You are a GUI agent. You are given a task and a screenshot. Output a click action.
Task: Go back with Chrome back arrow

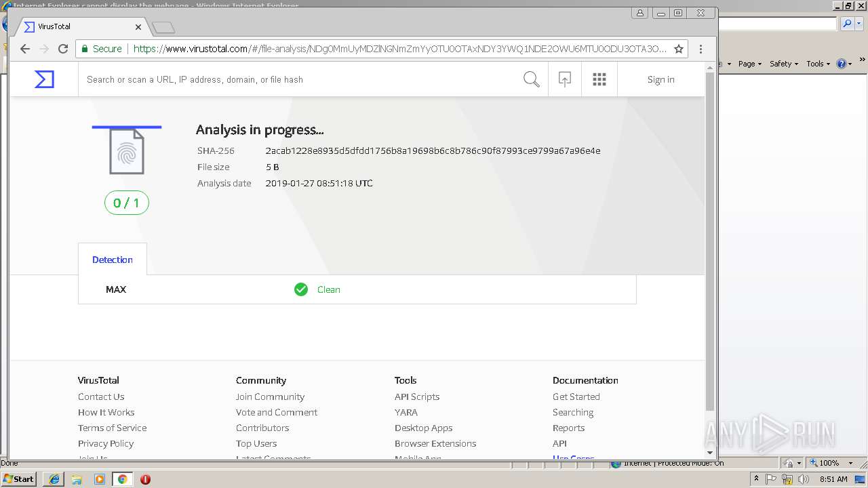[x=25, y=49]
